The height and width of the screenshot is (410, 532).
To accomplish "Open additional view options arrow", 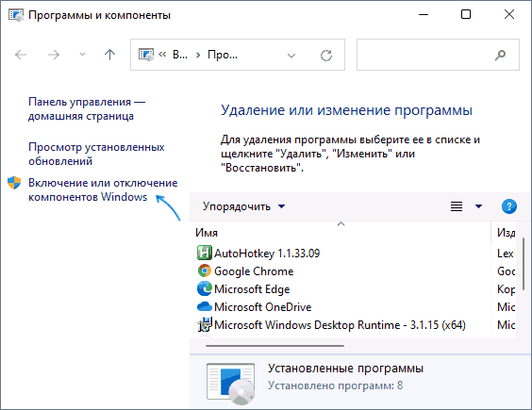I will click(478, 206).
